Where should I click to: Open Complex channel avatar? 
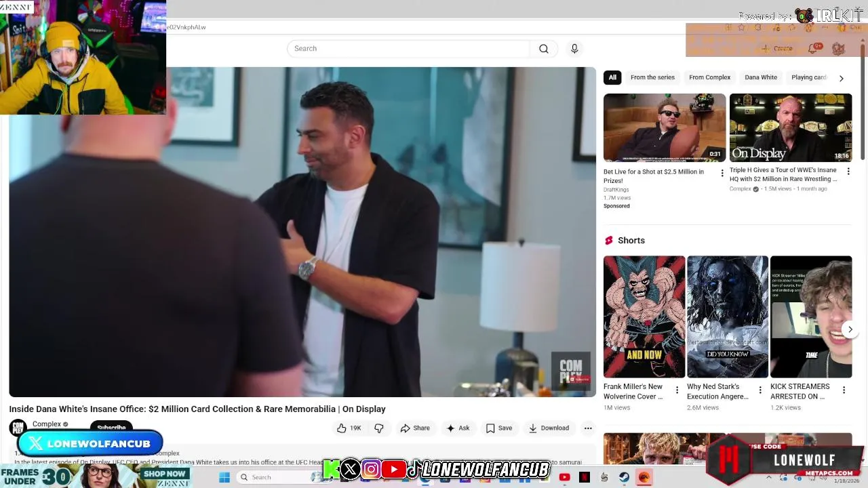18,427
